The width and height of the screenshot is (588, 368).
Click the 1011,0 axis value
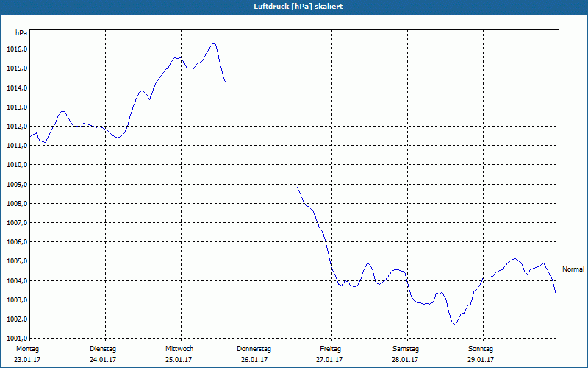coord(17,146)
